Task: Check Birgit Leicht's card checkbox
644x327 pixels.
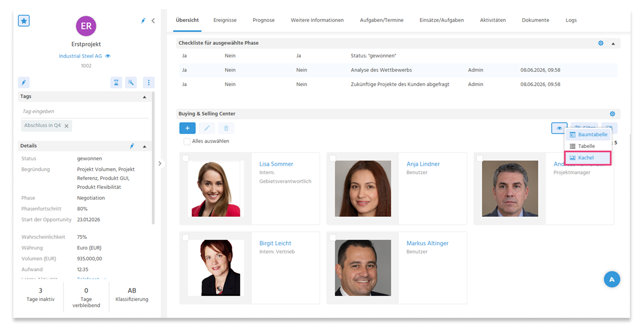Action: 185,237
